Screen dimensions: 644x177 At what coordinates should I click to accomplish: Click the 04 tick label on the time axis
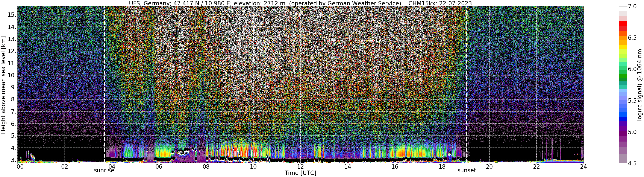coord(112,166)
